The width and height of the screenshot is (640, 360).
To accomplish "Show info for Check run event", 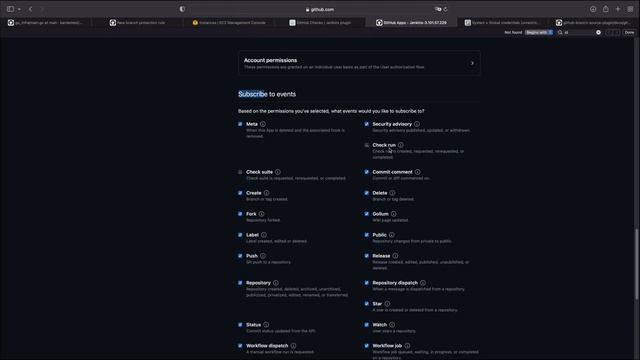I will 401,145.
